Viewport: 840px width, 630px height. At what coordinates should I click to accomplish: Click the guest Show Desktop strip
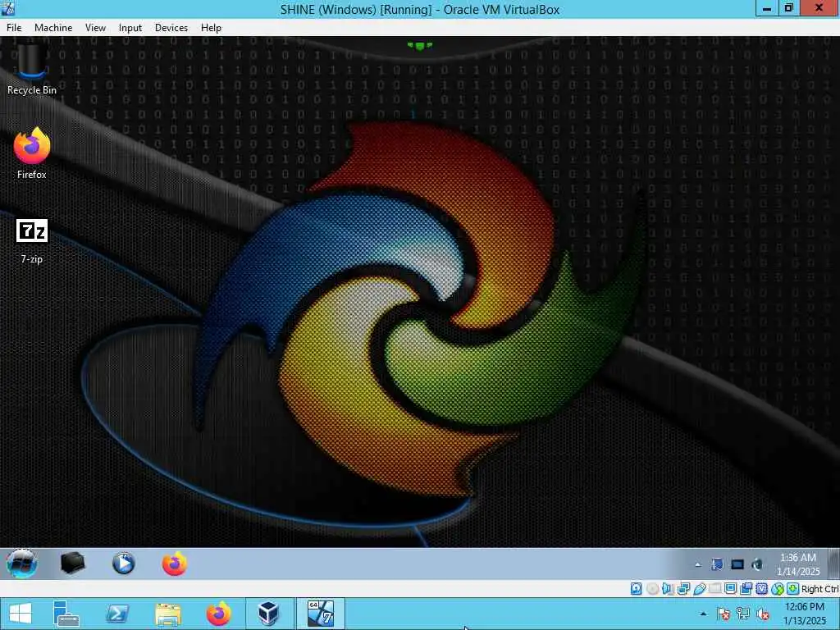833,564
